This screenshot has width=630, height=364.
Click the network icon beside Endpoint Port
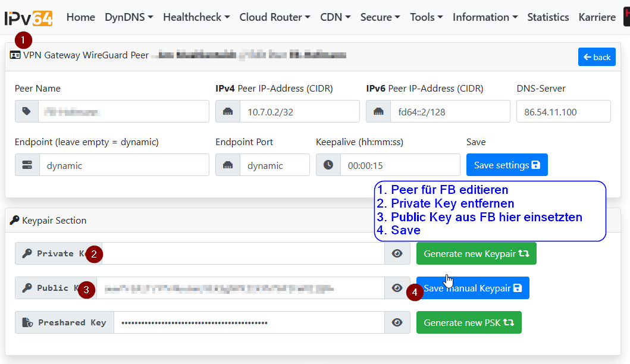tap(228, 165)
